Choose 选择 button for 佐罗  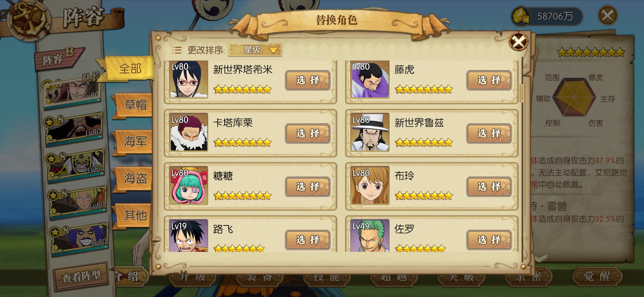coord(489,240)
